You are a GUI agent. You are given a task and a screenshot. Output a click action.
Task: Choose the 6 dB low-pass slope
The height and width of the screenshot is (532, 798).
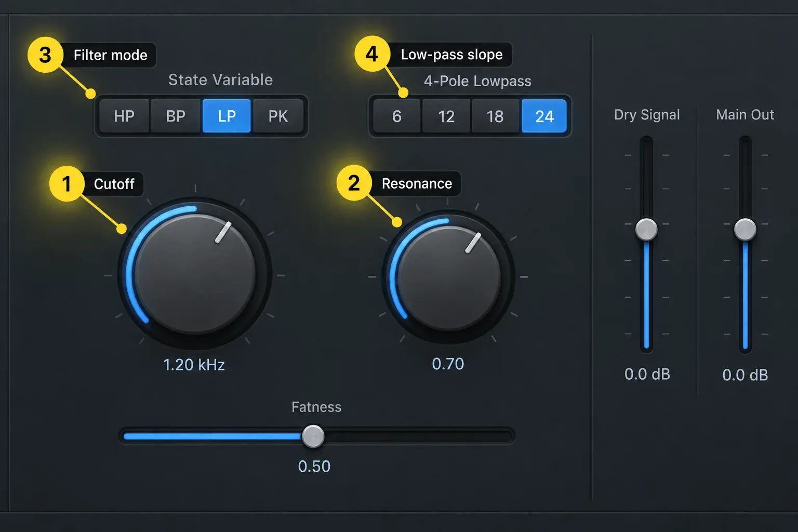396,116
